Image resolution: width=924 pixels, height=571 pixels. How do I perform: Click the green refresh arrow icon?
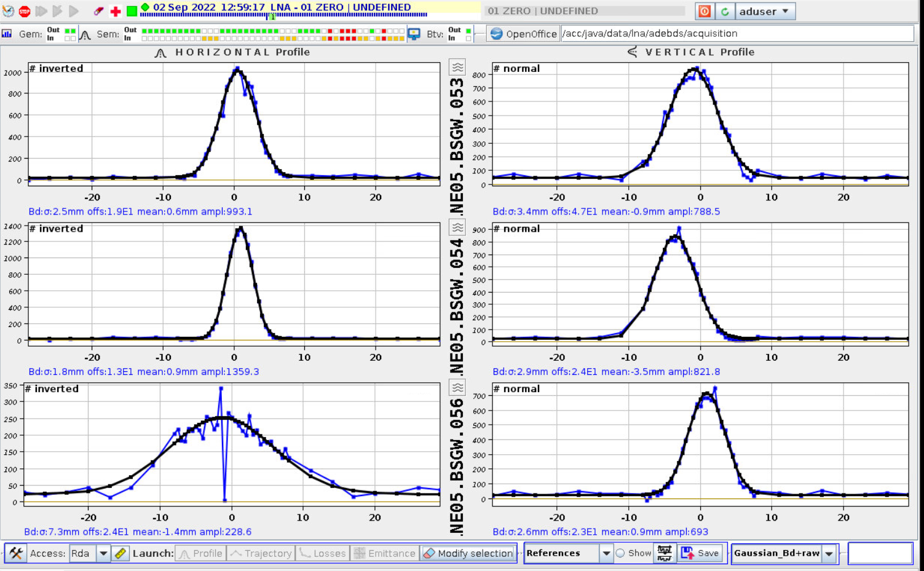tap(725, 11)
